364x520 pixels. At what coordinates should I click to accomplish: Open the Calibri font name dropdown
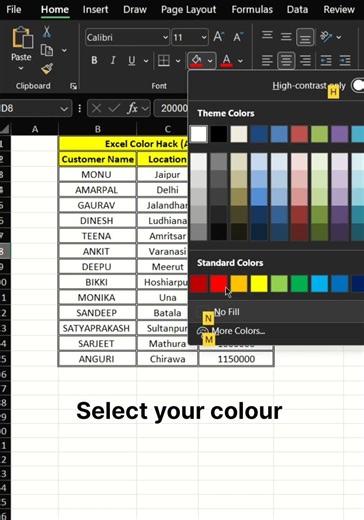pos(165,37)
